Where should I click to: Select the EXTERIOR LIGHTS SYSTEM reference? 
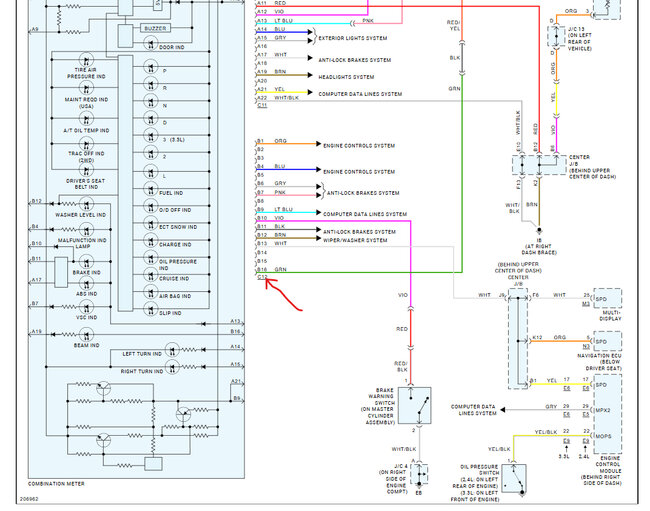pos(353,38)
